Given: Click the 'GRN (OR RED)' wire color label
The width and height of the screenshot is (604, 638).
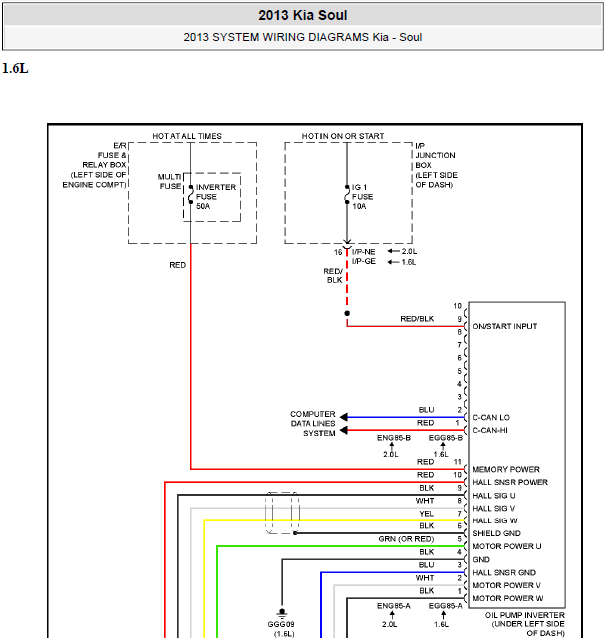Looking at the screenshot, I should (406, 539).
